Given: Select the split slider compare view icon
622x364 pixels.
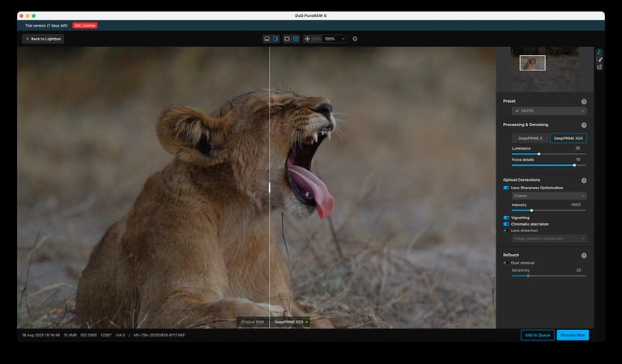Looking at the screenshot, I should [275, 39].
